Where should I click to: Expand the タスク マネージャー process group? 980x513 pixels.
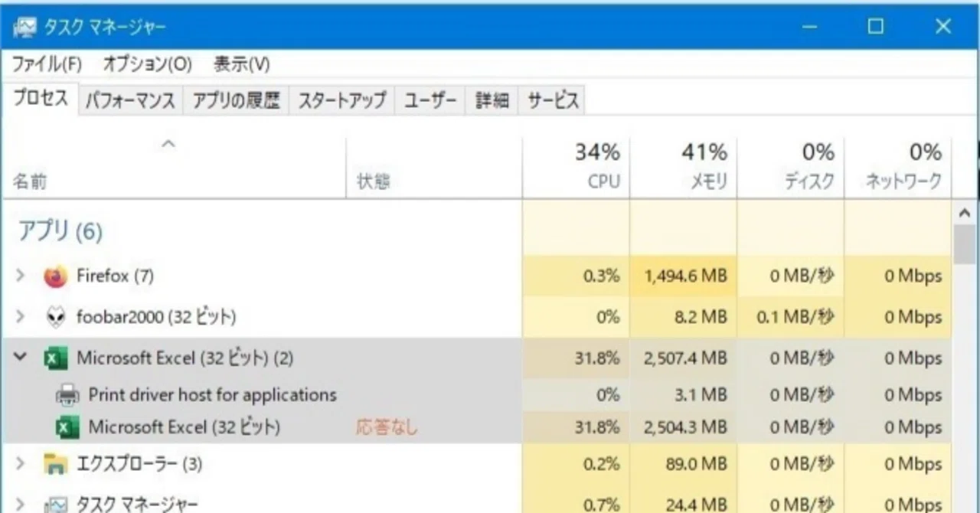(x=21, y=504)
